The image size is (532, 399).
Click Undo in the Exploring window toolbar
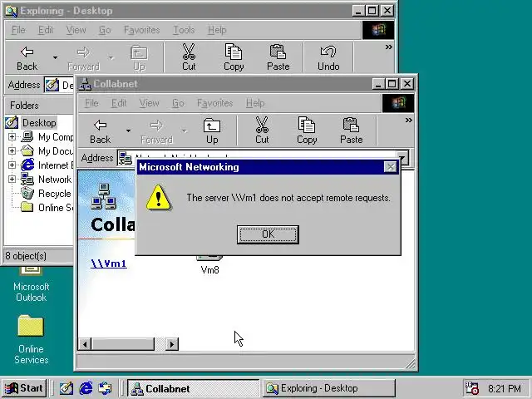(328, 58)
